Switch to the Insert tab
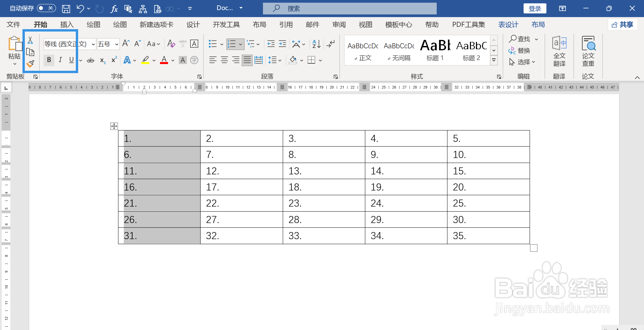Image resolution: width=644 pixels, height=330 pixels. [x=67, y=24]
